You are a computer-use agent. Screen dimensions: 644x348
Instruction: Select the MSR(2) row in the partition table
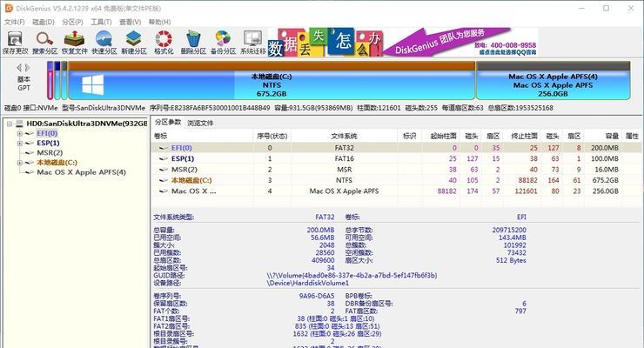[x=396, y=170]
